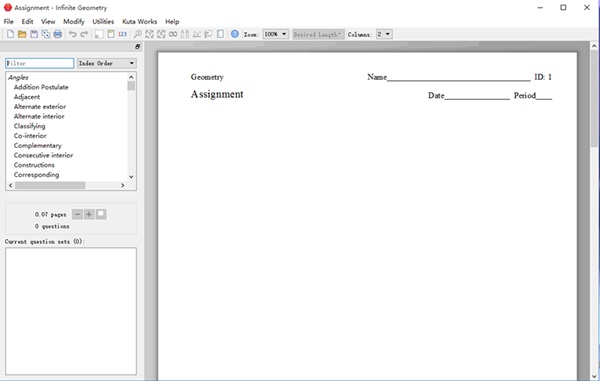Print the assignment using the printer icon
This screenshot has width=600, height=381.
[x=58, y=34]
